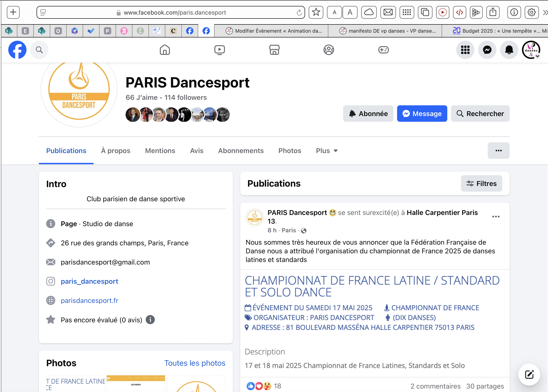Open the Mentions tab
The width and height of the screenshot is (548, 392).
click(x=160, y=151)
